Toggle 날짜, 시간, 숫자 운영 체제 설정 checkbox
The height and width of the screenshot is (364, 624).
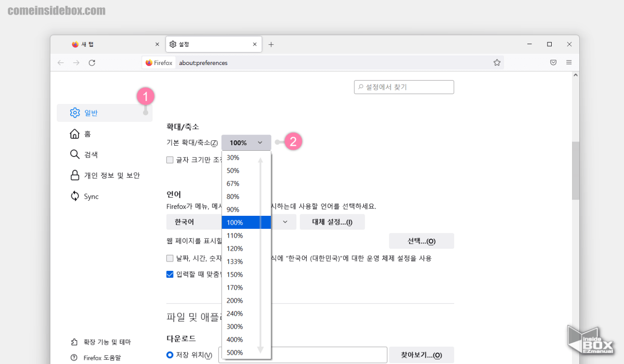[x=170, y=258]
